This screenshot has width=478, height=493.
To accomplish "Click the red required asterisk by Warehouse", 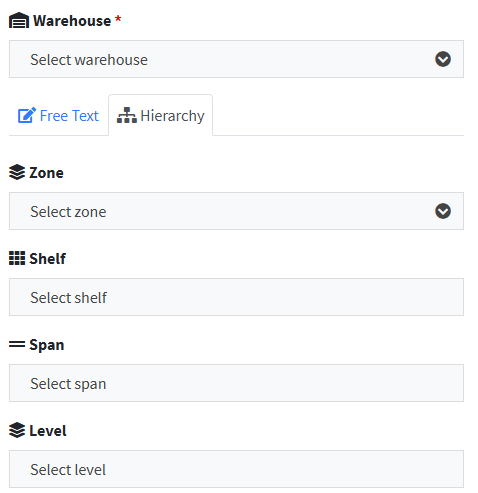I will tap(118, 19).
